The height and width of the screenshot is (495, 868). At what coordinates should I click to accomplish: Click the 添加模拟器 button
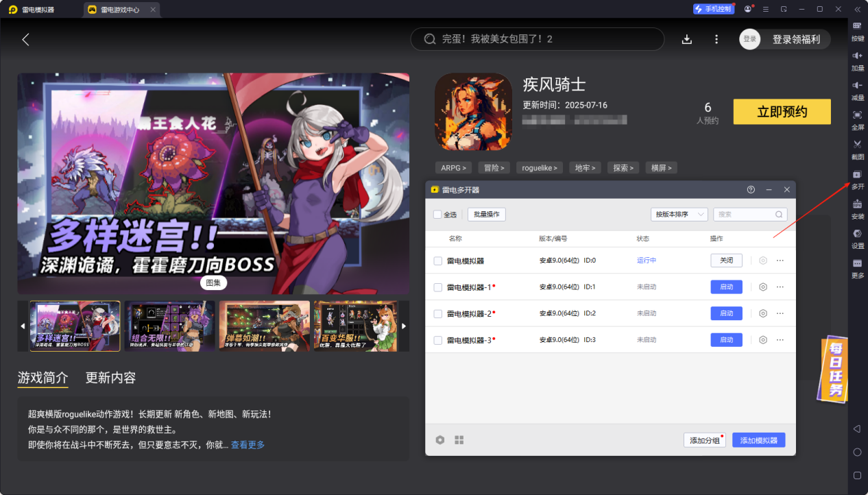759,440
